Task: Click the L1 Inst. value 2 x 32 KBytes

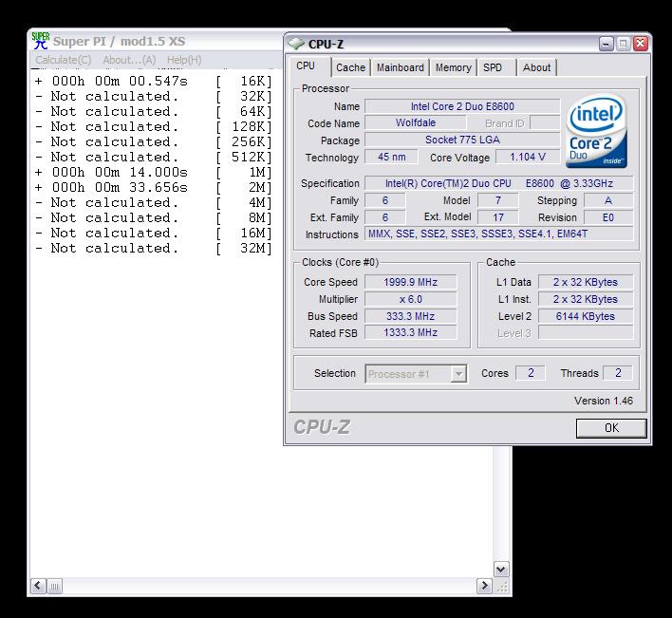Action: (x=586, y=299)
